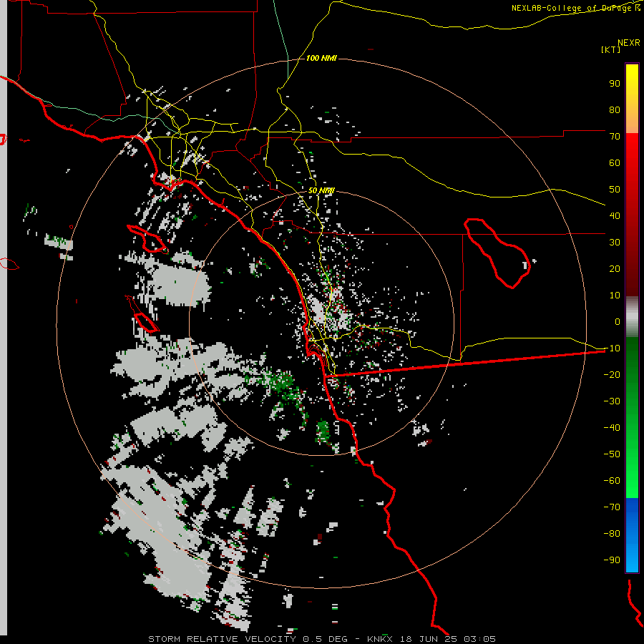Viewport: 644px width, 644px height.
Task: Pick the blue bottom segment of velocity scale
Action: coord(632,535)
